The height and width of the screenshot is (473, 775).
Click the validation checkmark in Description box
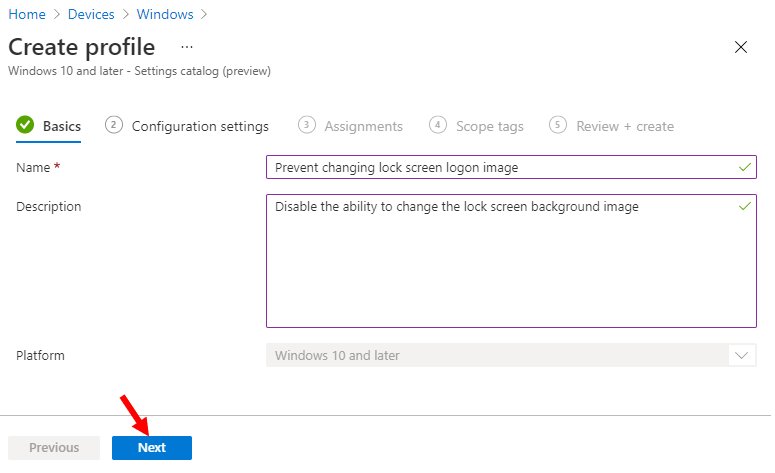(x=744, y=206)
